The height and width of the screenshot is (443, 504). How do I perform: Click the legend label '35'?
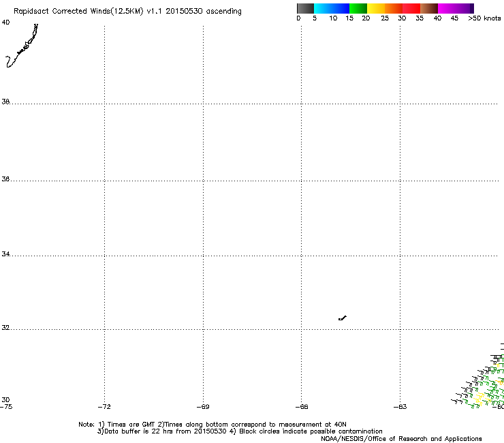(x=420, y=18)
